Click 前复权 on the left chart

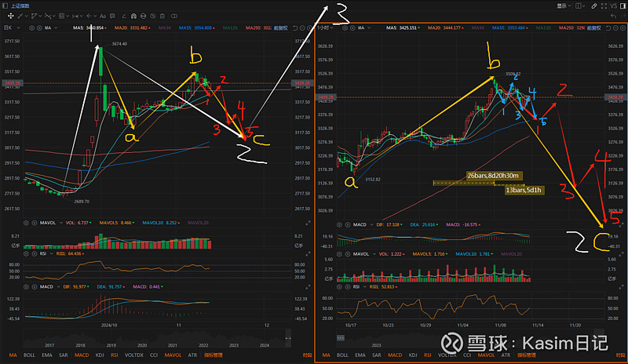click(280, 28)
